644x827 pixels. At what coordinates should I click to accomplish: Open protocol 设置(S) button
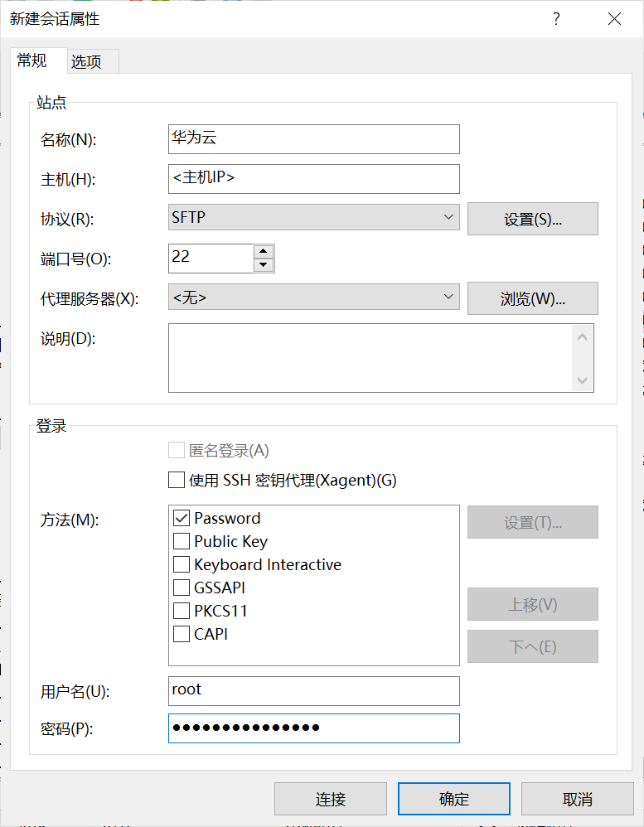click(x=532, y=220)
